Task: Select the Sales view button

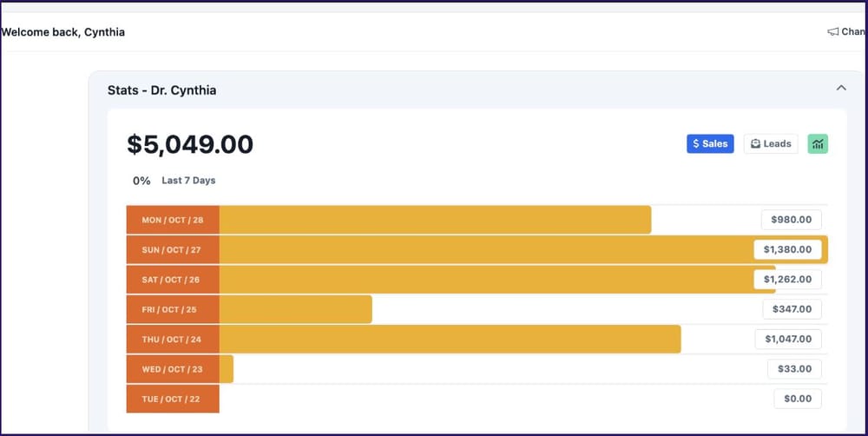Action: tap(710, 143)
